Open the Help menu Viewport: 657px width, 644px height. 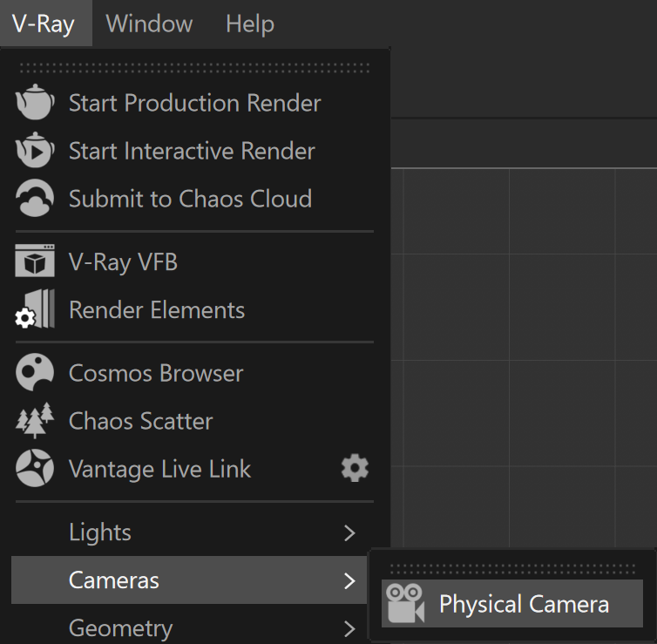coord(250,24)
